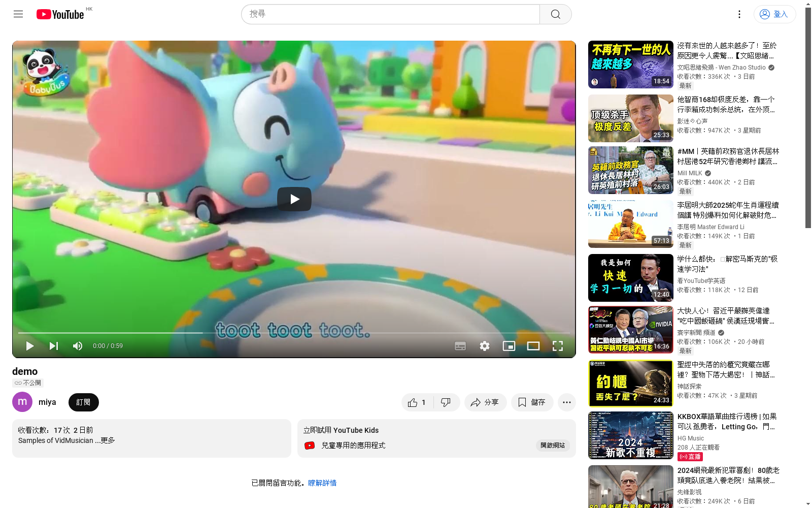
Task: Open miya channel avatar
Action: click(22, 402)
